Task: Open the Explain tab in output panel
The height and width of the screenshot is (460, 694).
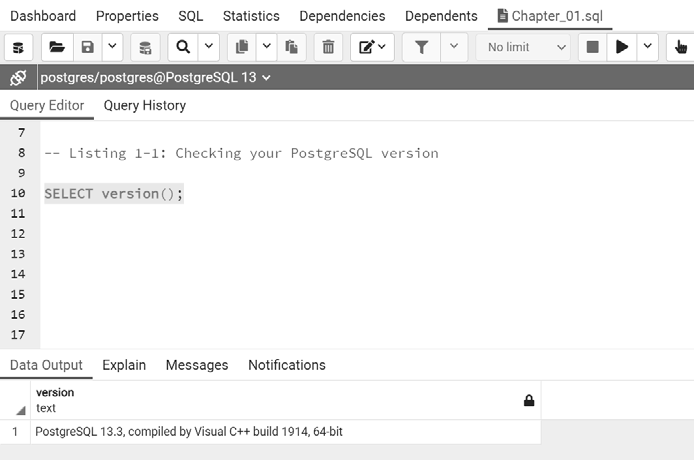Action: [x=124, y=365]
